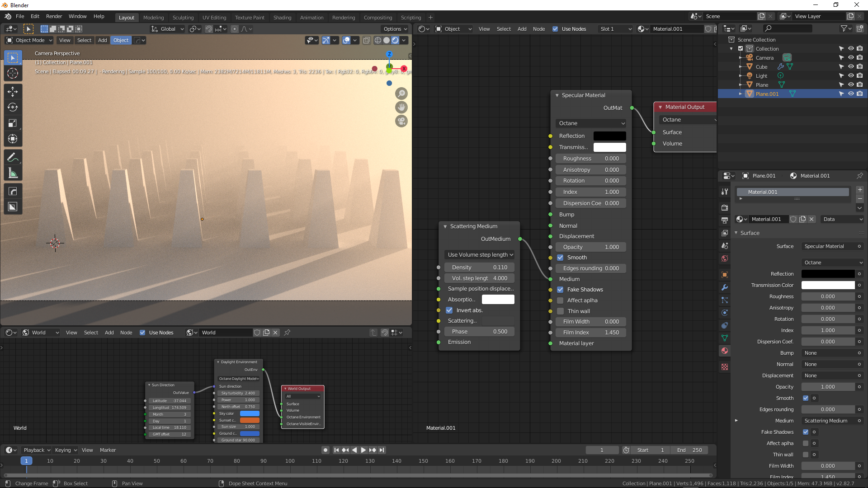This screenshot has height=488, width=868.
Task: Select the Scale tool icon
Action: coord(13,123)
